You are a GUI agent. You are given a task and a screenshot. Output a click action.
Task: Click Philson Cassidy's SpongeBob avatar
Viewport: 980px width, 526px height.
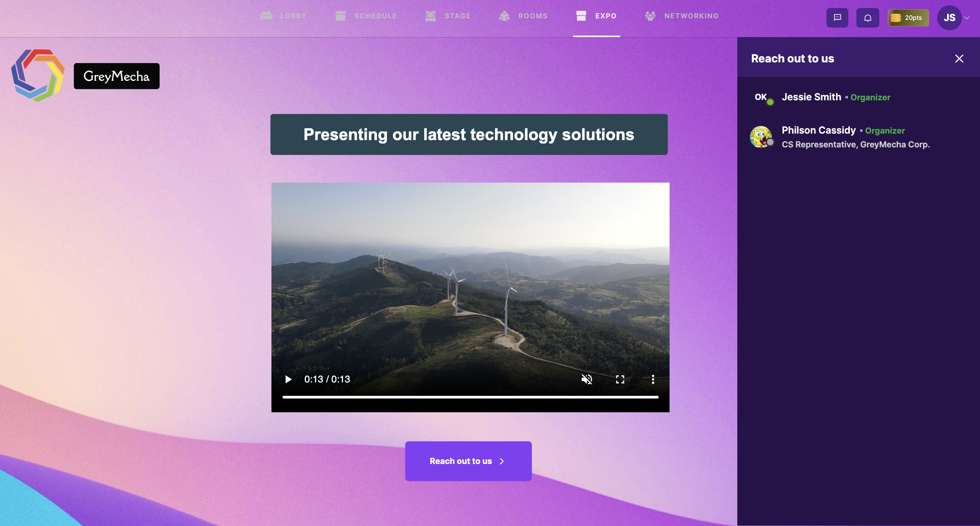(x=761, y=137)
